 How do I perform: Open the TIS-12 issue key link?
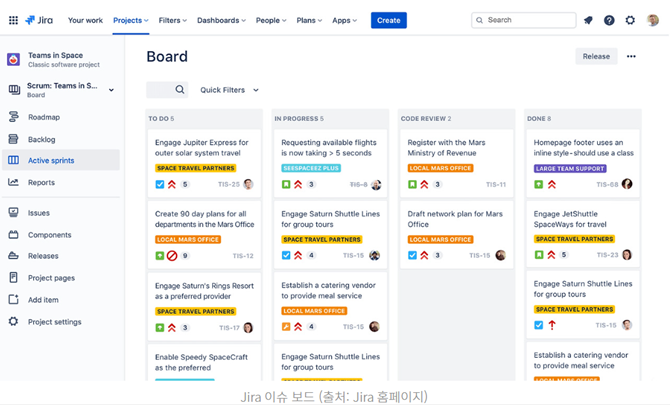(243, 256)
